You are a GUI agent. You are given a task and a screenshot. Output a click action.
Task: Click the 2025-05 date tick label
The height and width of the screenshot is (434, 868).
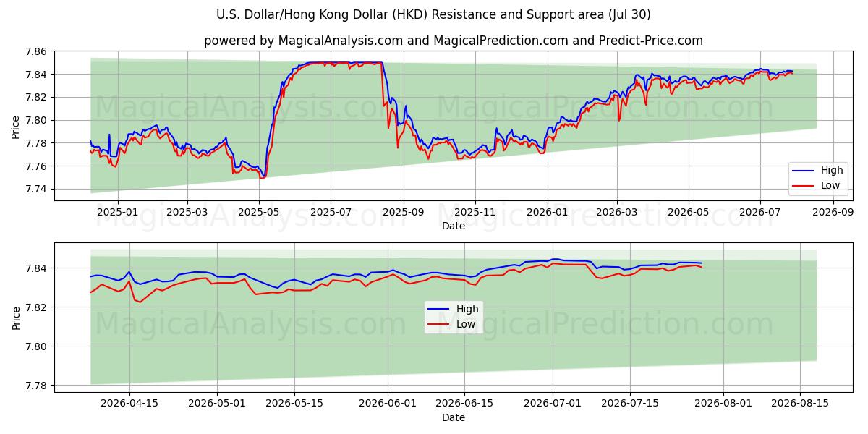coord(259,213)
